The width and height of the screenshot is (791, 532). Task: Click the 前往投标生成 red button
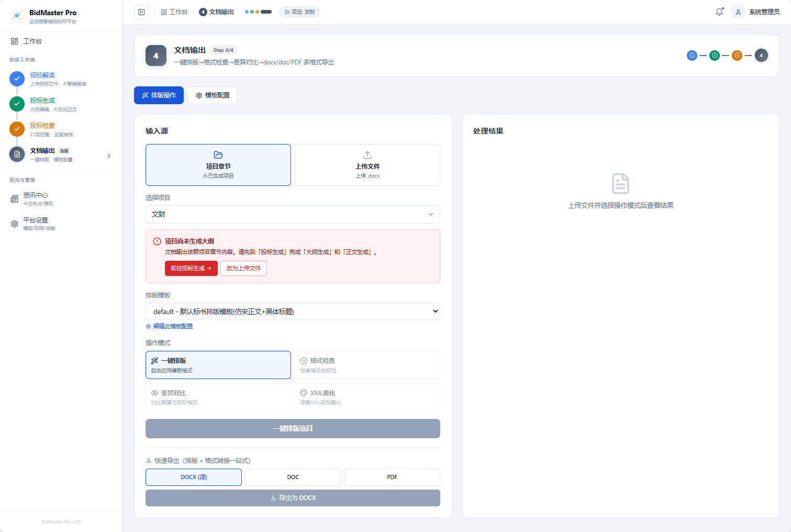click(x=191, y=268)
